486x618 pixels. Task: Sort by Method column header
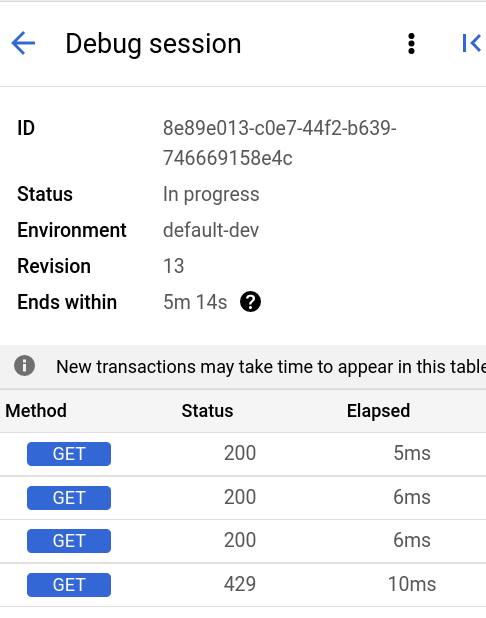pos(36,411)
